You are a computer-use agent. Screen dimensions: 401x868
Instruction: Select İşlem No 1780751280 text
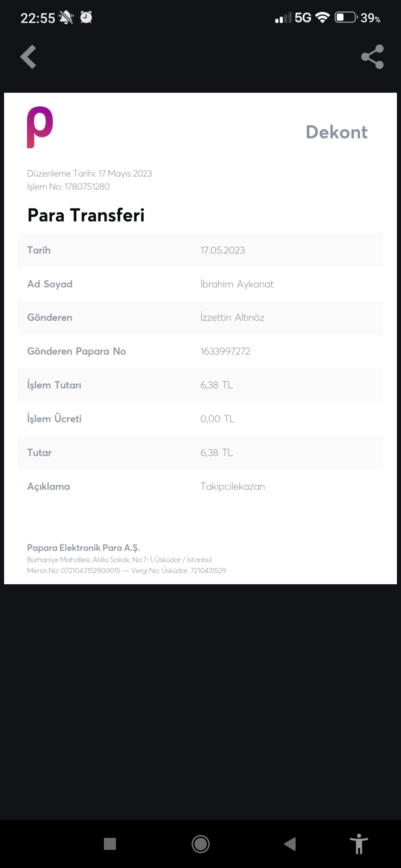(x=68, y=187)
